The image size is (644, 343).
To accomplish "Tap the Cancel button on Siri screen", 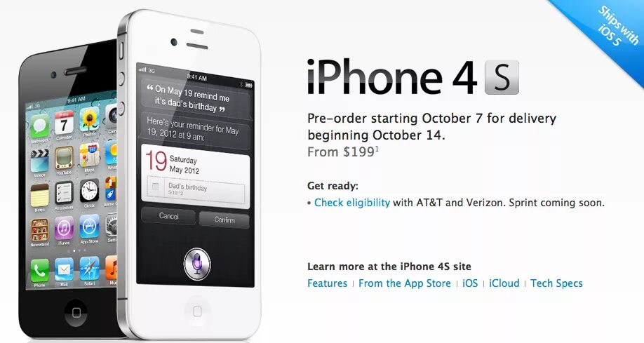I will (168, 216).
